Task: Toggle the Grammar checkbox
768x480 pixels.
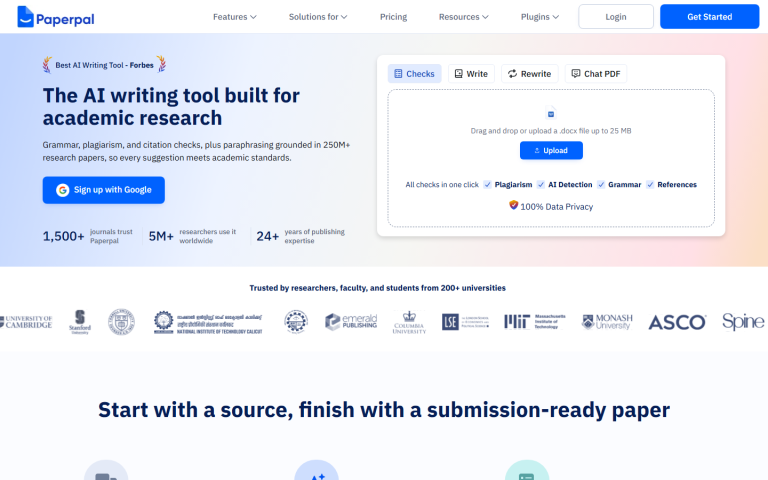Action: pos(601,185)
